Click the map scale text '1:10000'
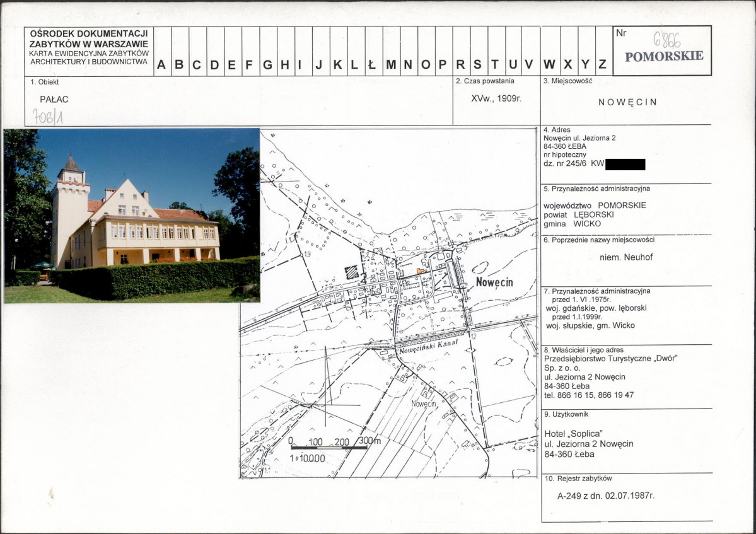The image size is (756, 534). click(307, 458)
